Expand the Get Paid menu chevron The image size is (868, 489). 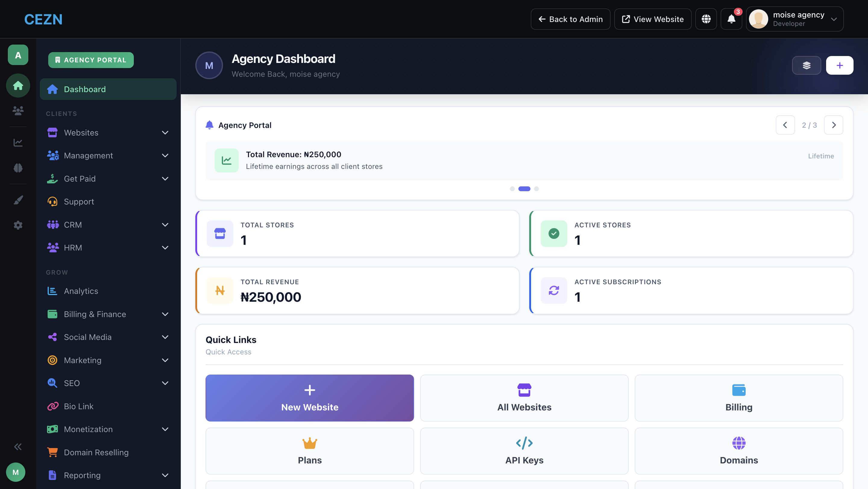pos(165,179)
